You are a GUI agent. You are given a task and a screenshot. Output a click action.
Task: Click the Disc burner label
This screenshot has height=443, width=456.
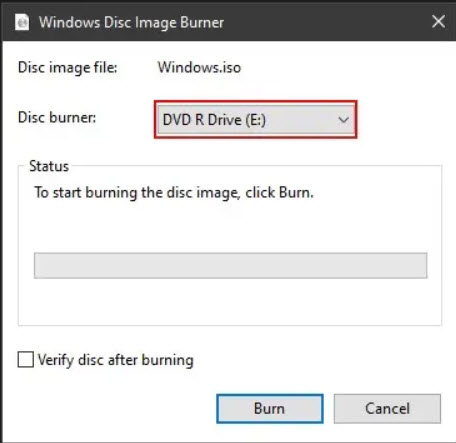coord(57,117)
